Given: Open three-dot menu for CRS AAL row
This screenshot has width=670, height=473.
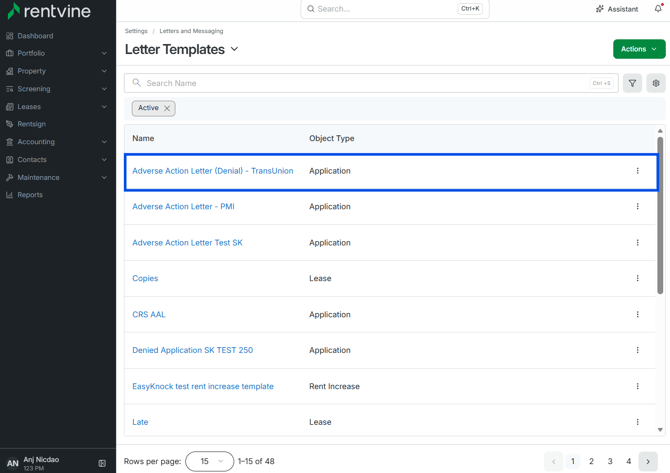Looking at the screenshot, I should (x=638, y=314).
